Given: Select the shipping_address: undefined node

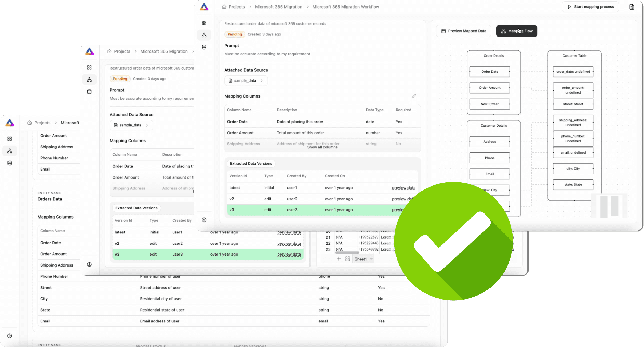Looking at the screenshot, I should click(573, 123).
